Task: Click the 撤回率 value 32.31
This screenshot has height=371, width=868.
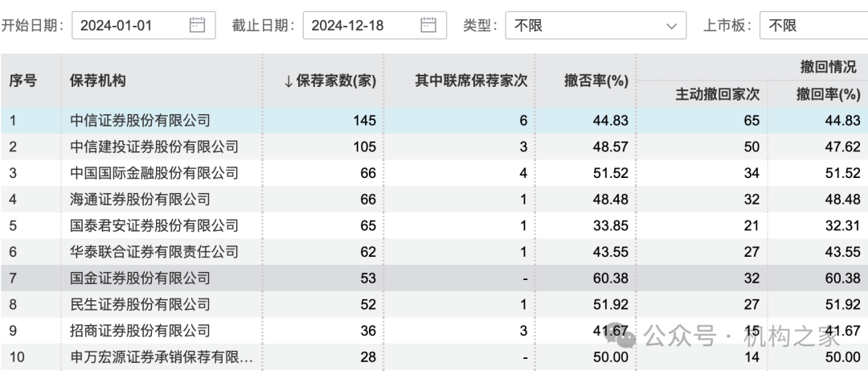Action: (x=842, y=225)
